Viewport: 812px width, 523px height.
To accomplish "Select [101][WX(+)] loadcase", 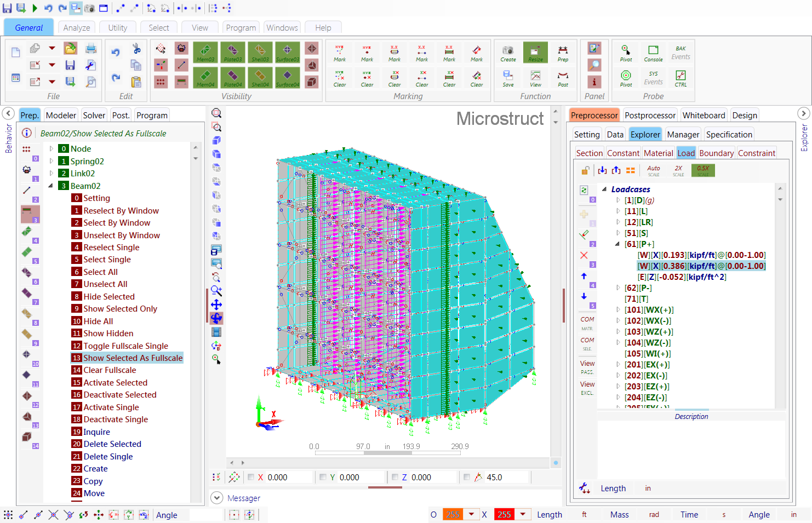I will (649, 309).
